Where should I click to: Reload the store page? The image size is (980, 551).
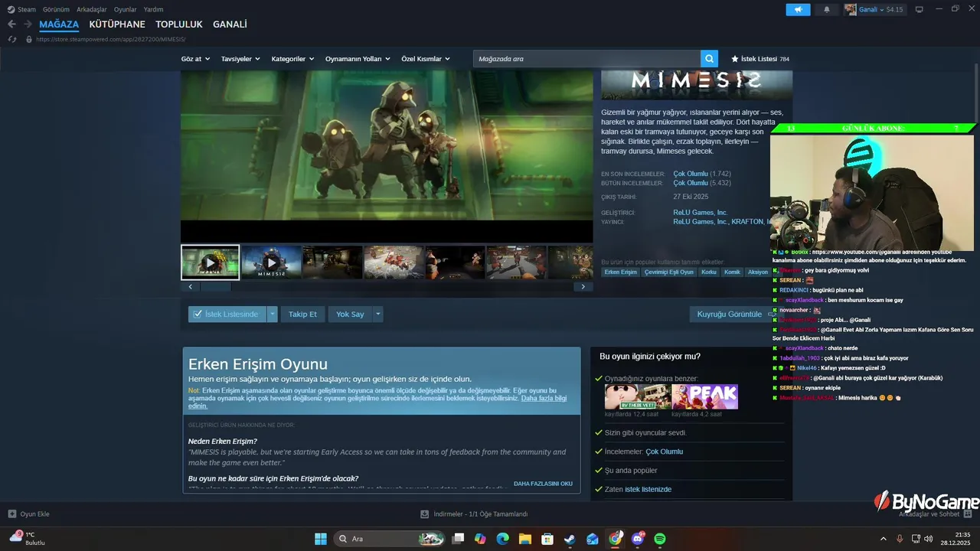11,39
